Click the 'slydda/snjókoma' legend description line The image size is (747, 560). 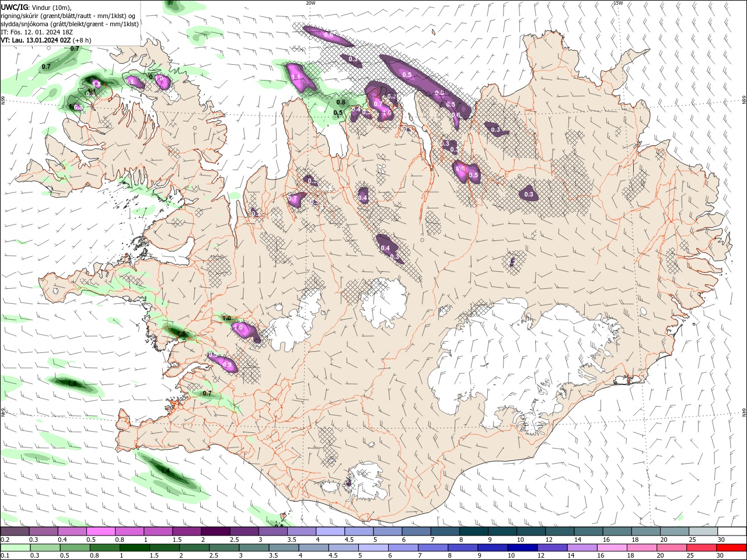(69, 24)
